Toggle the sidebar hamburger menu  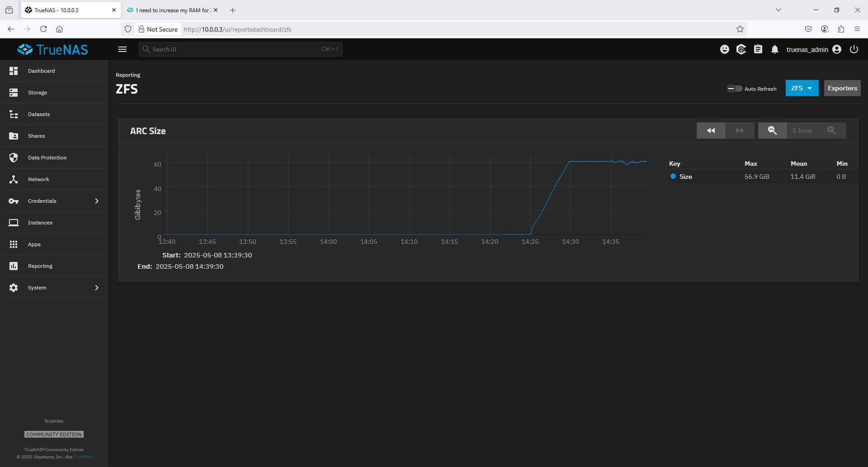(123, 49)
